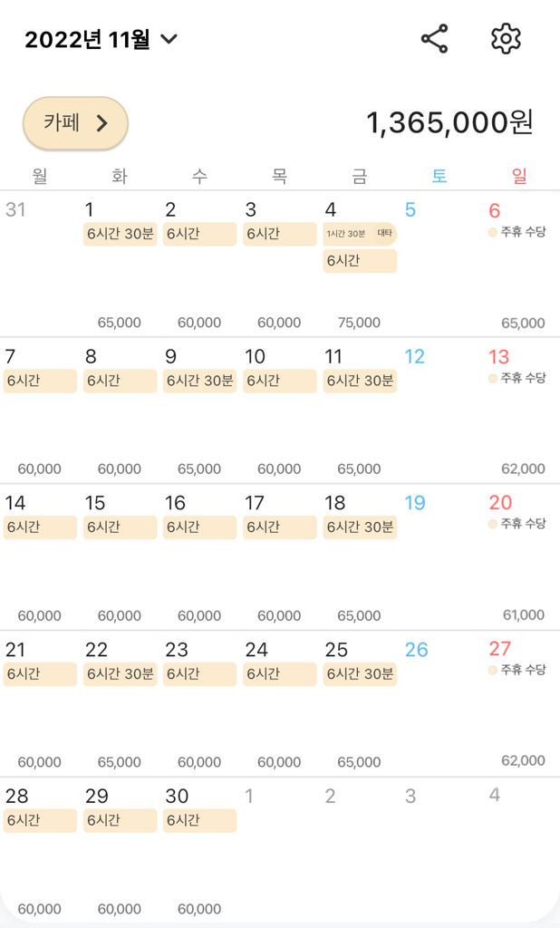
Task: View total earnings 1,365,000원
Action: click(449, 123)
